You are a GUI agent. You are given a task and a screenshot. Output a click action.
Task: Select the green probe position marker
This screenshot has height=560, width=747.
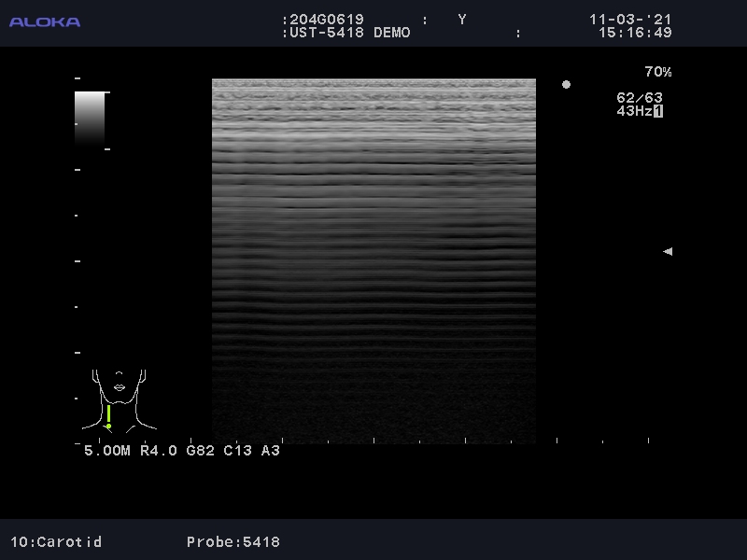[108, 416]
